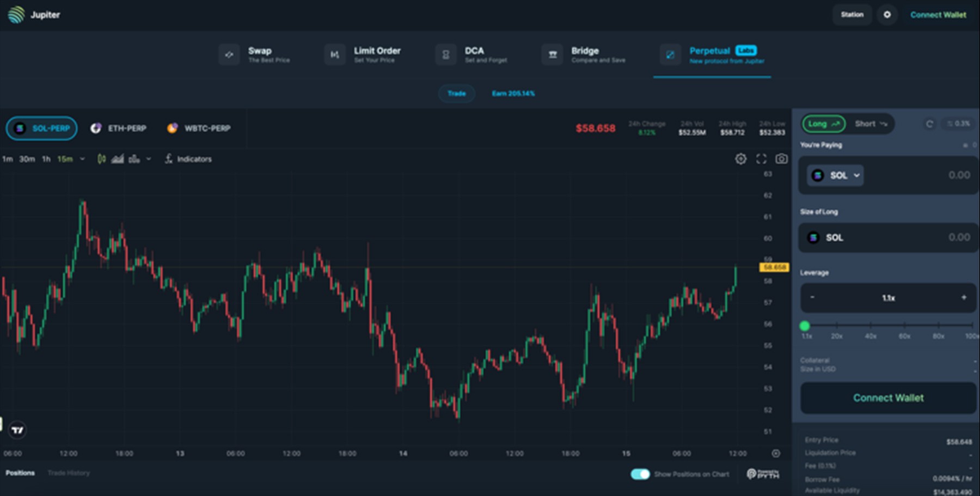Viewport: 980px width, 496px height.
Task: Expand the chart timeframe dropdown arrow
Action: (x=82, y=159)
